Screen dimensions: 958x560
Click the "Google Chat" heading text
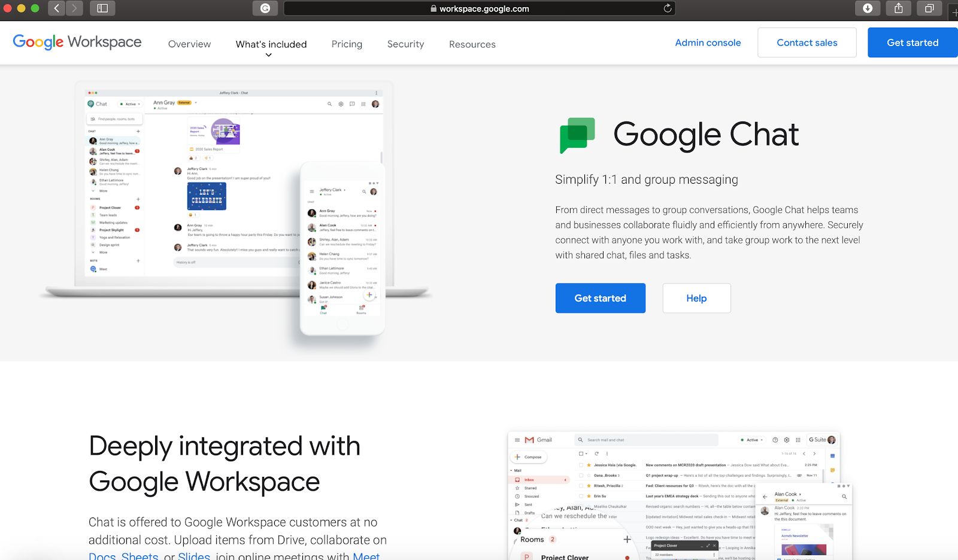coord(706,135)
